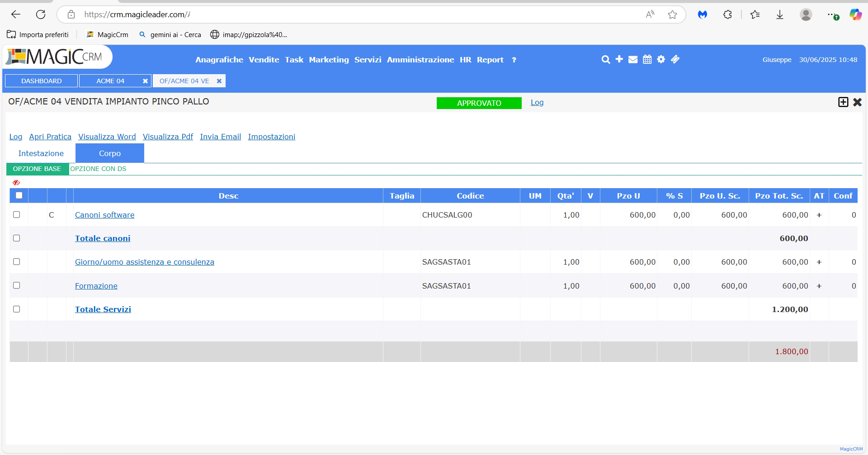Open the Canoni software item link
The width and height of the screenshot is (868, 455).
click(x=105, y=215)
